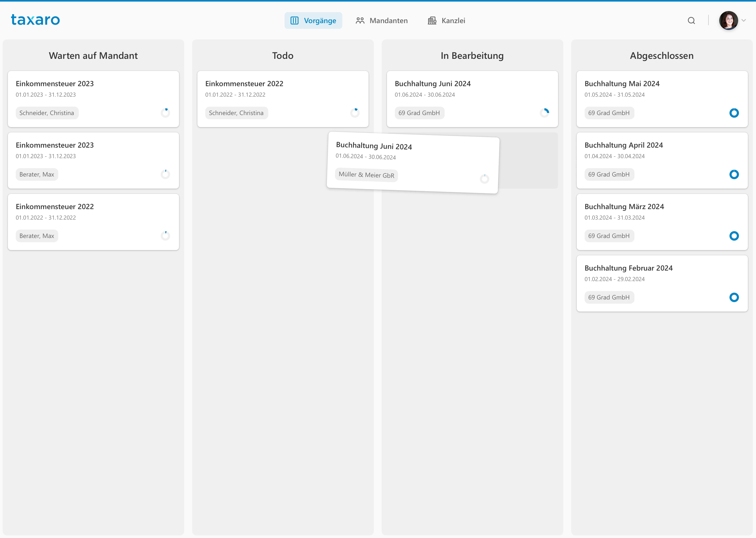Click progress ring on In Bearbeitung Buchhaltung Juni card
The width and height of the screenshot is (756, 538).
544,113
